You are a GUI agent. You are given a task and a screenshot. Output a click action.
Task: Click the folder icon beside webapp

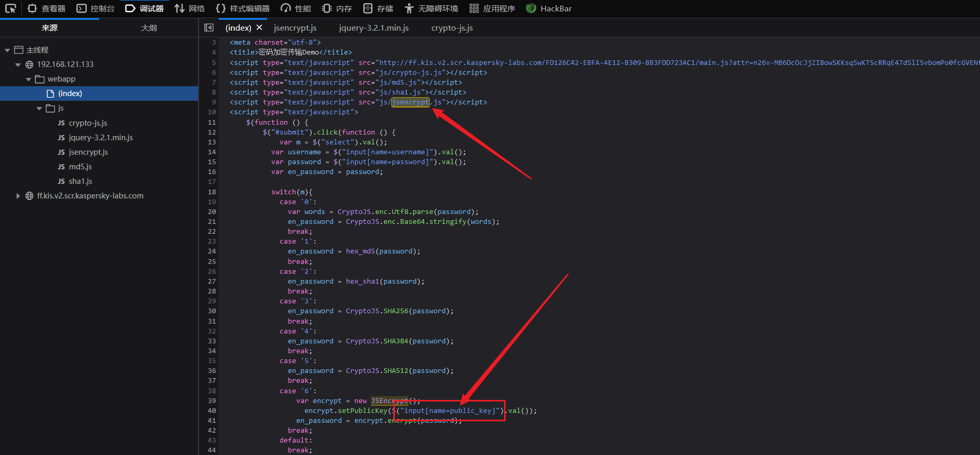point(39,79)
